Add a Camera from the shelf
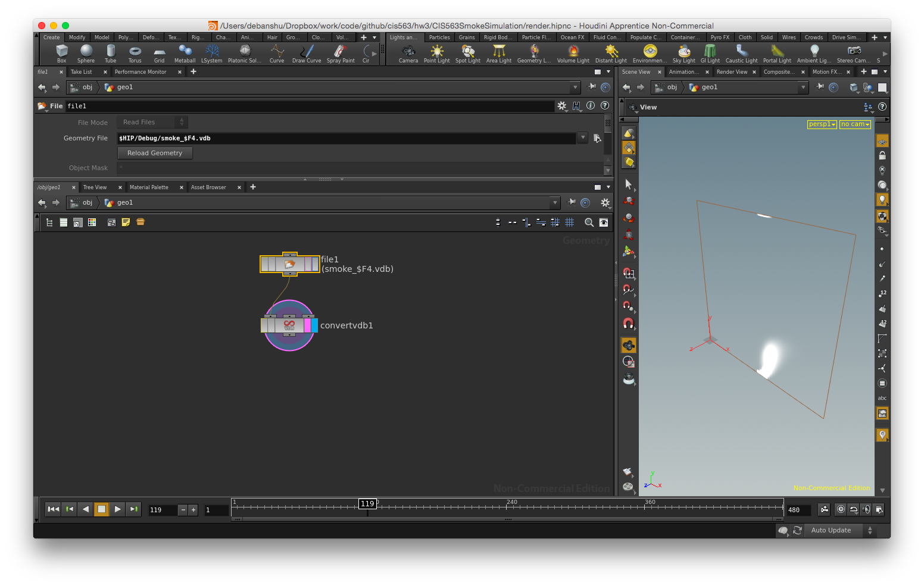The image size is (924, 586). coord(408,54)
